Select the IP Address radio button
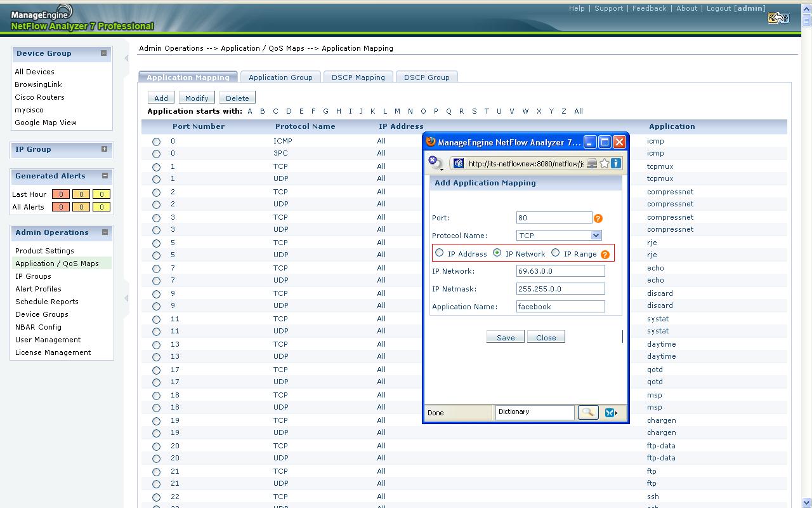Screen dimensions: 812x508 coord(439,253)
